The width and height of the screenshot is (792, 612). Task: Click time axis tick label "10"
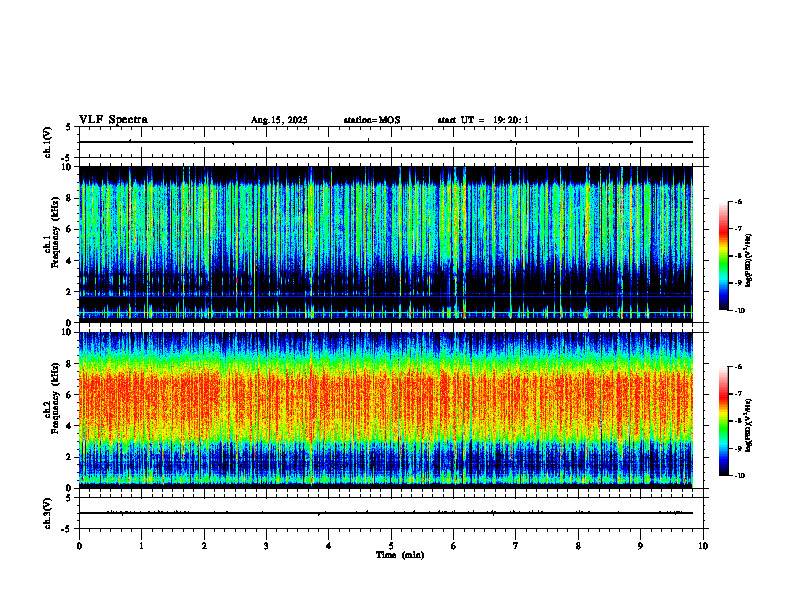click(703, 546)
